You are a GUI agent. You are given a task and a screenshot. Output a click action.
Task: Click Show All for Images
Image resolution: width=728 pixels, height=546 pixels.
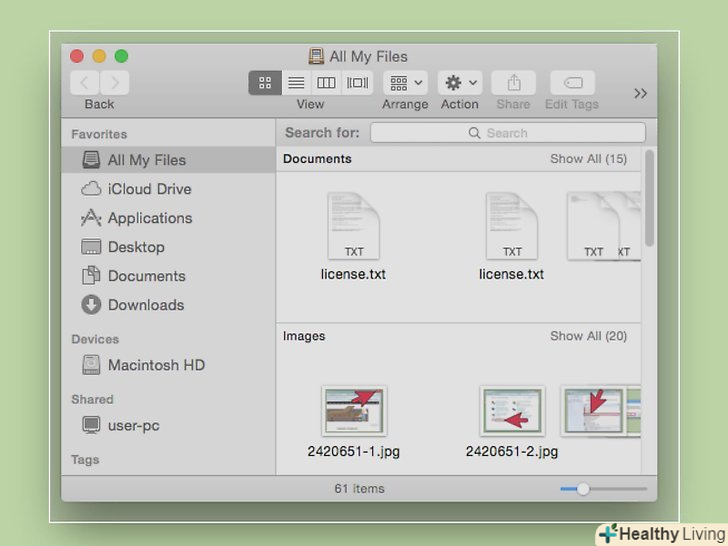coord(588,336)
